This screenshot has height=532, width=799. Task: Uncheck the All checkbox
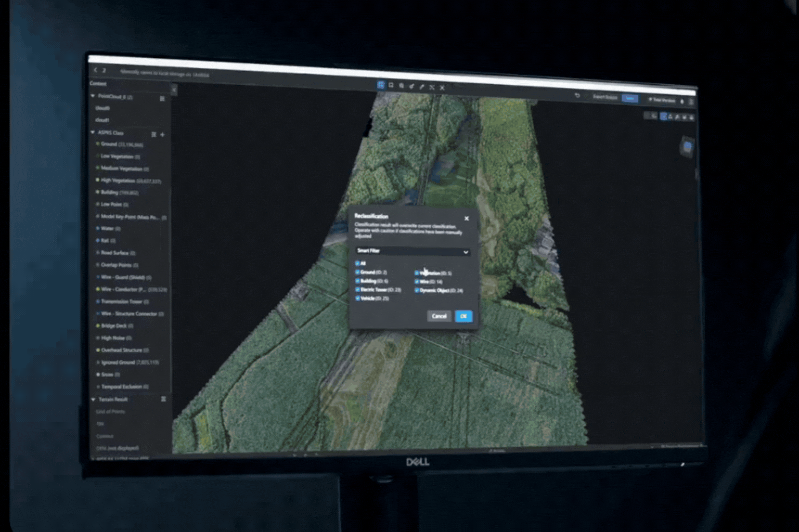(357, 264)
